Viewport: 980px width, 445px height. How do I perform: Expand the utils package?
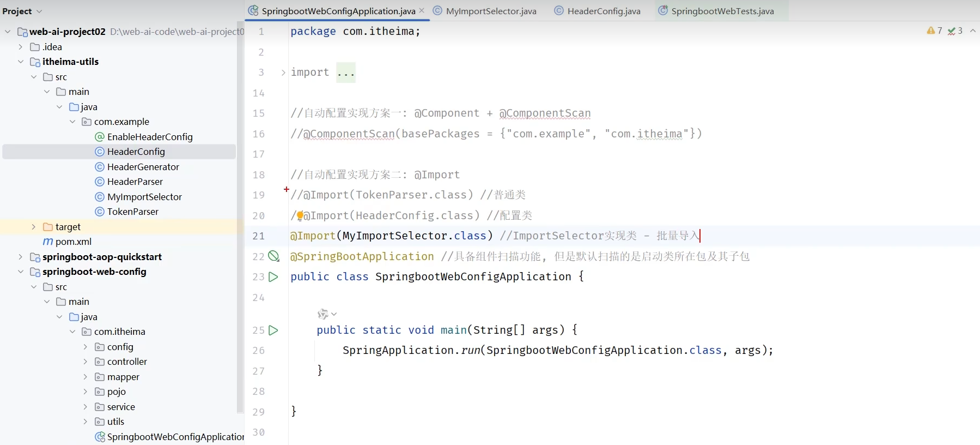(86, 422)
